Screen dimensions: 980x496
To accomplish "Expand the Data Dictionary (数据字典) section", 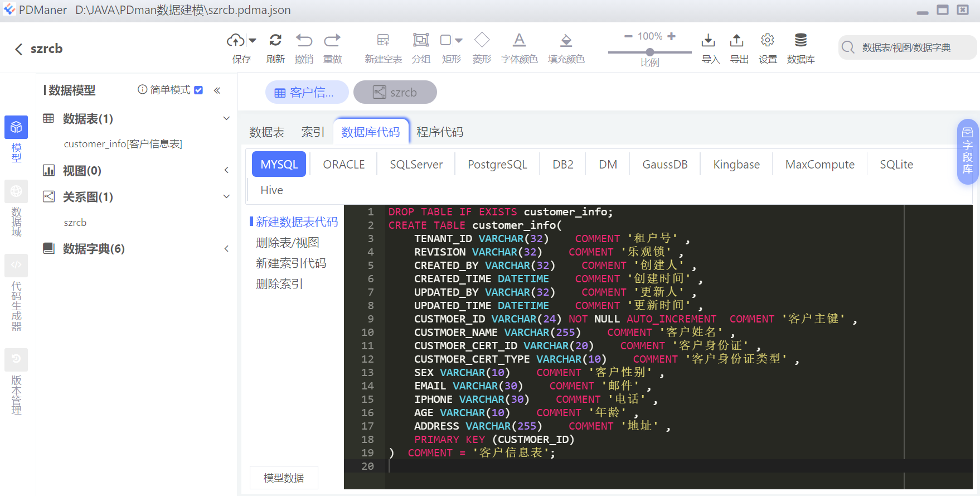I will 226,248.
